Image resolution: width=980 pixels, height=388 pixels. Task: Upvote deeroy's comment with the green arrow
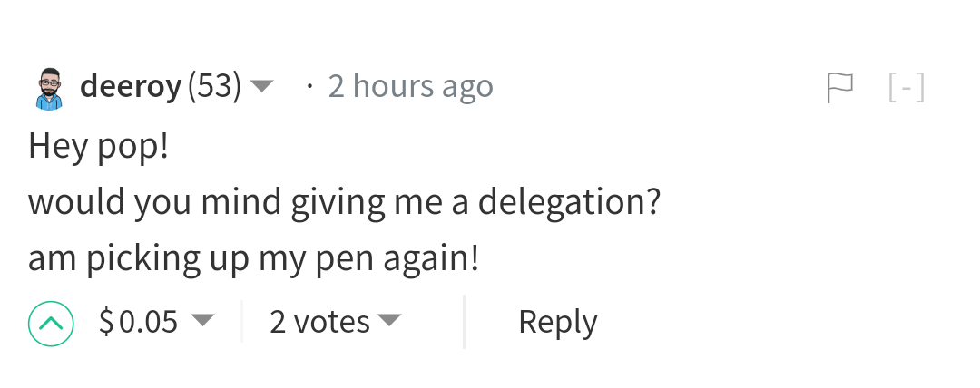(x=50, y=323)
